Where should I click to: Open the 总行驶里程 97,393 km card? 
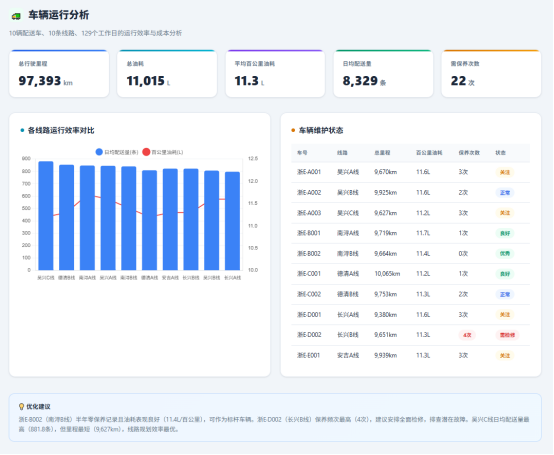[x=59, y=74]
